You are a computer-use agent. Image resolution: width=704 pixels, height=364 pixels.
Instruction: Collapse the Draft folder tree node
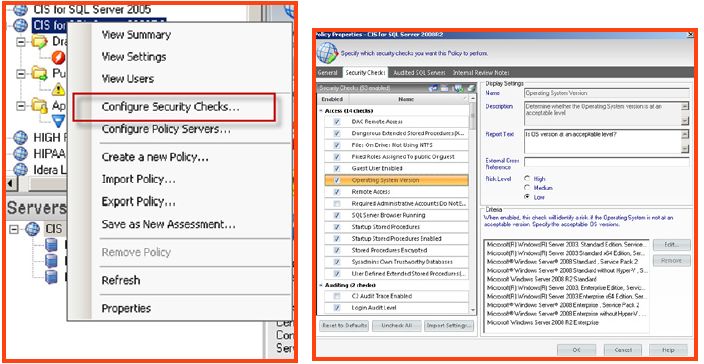20,42
